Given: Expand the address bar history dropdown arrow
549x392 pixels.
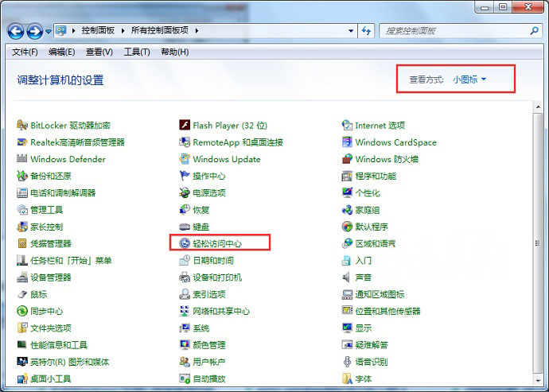Looking at the screenshot, I should (351, 31).
